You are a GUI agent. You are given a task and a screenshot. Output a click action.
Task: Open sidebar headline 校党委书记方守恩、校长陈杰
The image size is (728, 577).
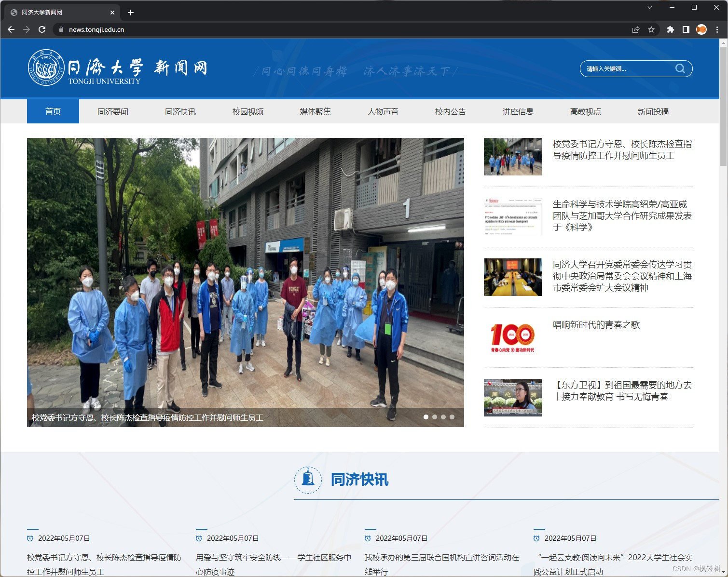click(622, 150)
